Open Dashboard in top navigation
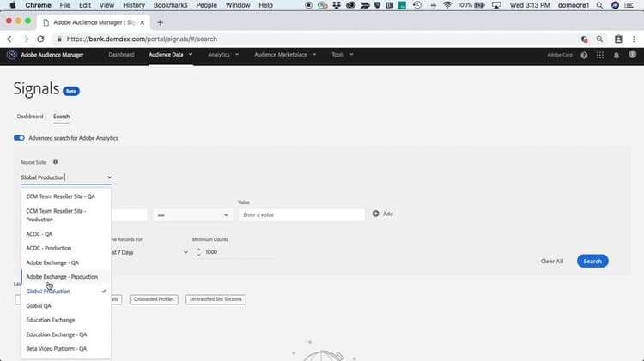This screenshot has width=644, height=361. pyautogui.click(x=121, y=55)
